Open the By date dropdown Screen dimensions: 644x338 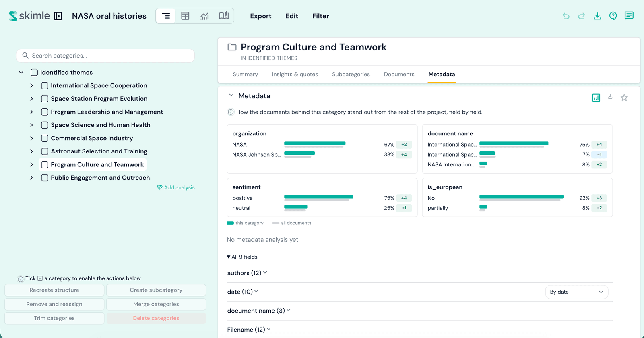(x=576, y=292)
